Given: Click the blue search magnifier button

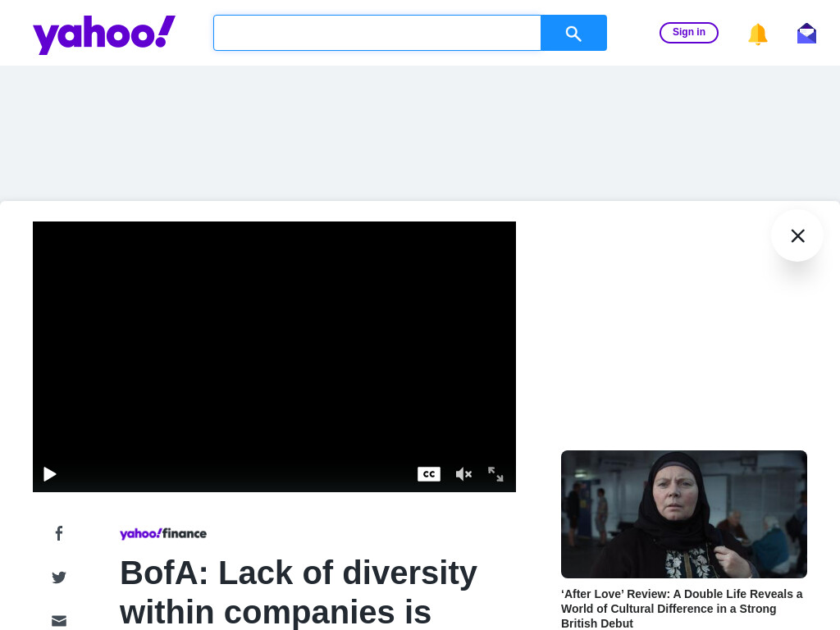Looking at the screenshot, I should pos(573,33).
